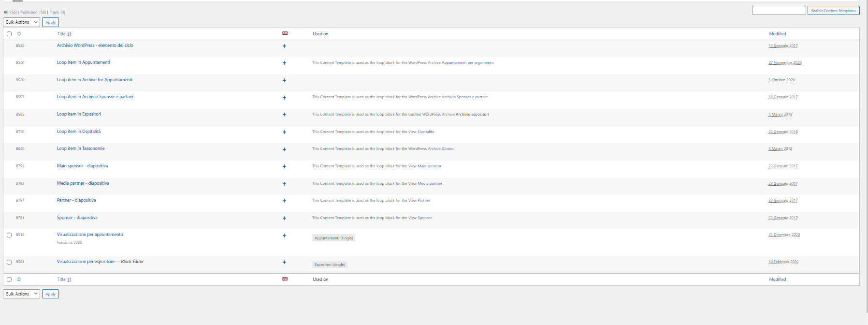Add translation for Loop item in Archivio Sponsor e partner

tap(284, 98)
